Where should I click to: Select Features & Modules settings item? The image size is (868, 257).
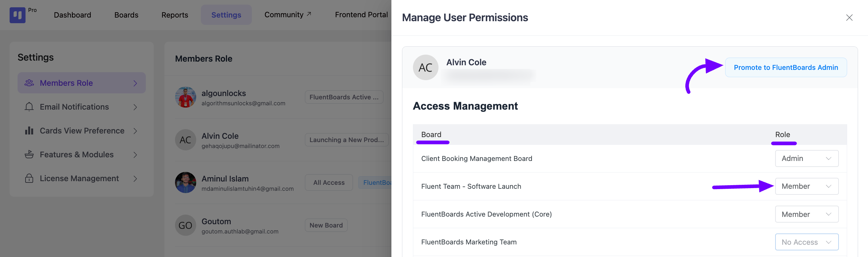coord(82,155)
